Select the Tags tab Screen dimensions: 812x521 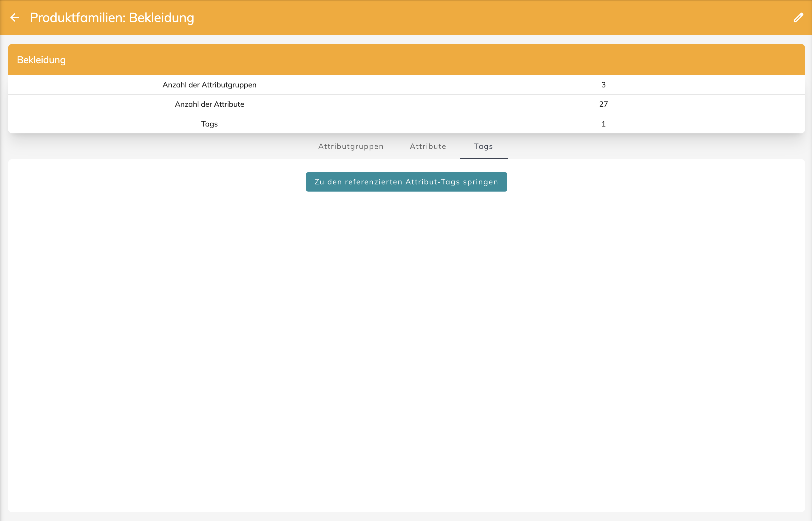click(483, 147)
